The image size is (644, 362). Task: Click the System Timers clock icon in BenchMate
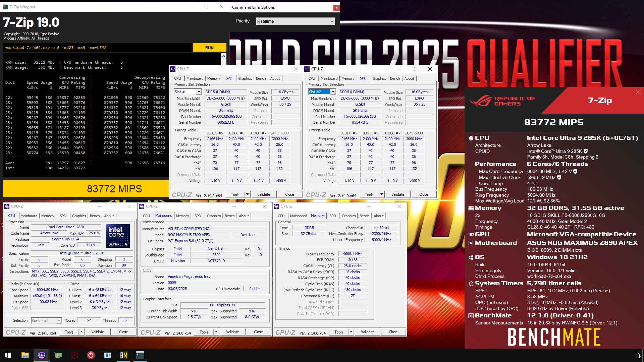pos(471,284)
